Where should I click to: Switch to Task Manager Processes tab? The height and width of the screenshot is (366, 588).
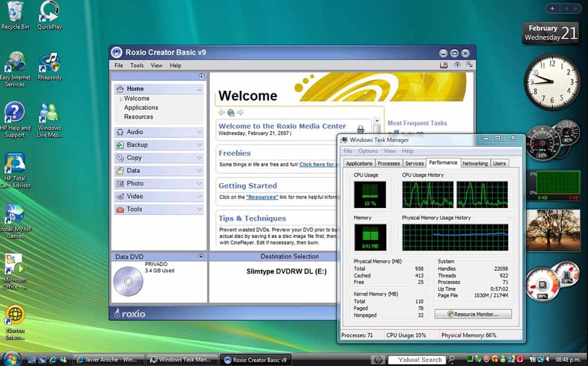(x=389, y=163)
